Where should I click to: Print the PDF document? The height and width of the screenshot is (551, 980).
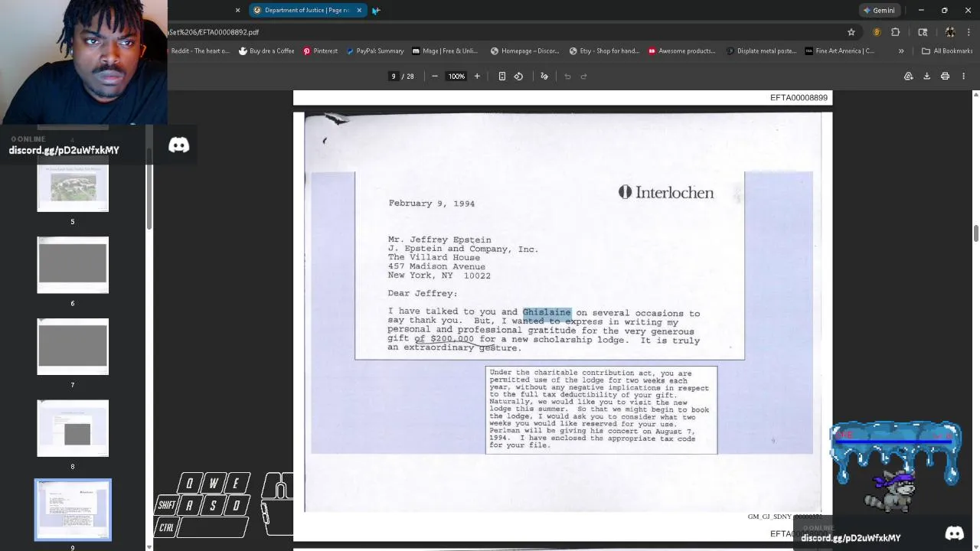[945, 76]
